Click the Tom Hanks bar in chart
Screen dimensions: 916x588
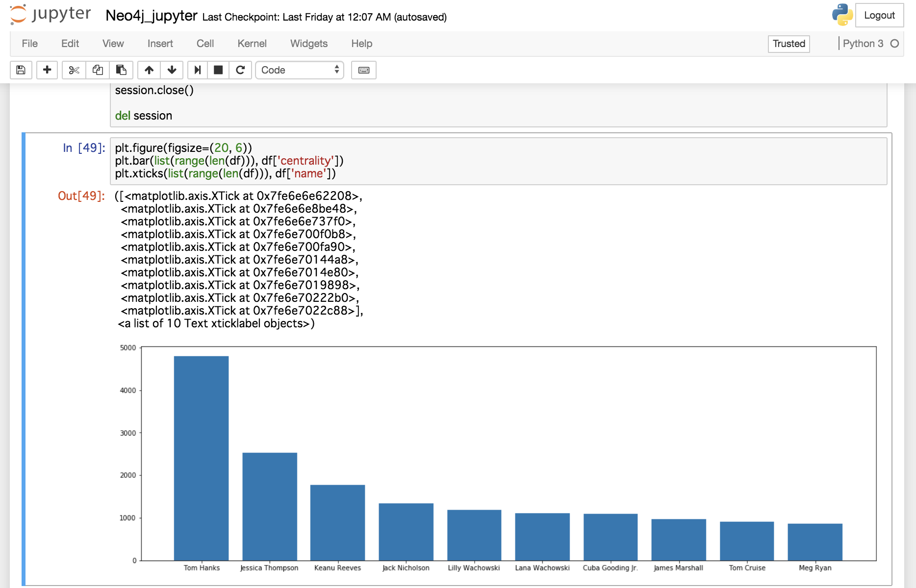(201, 458)
